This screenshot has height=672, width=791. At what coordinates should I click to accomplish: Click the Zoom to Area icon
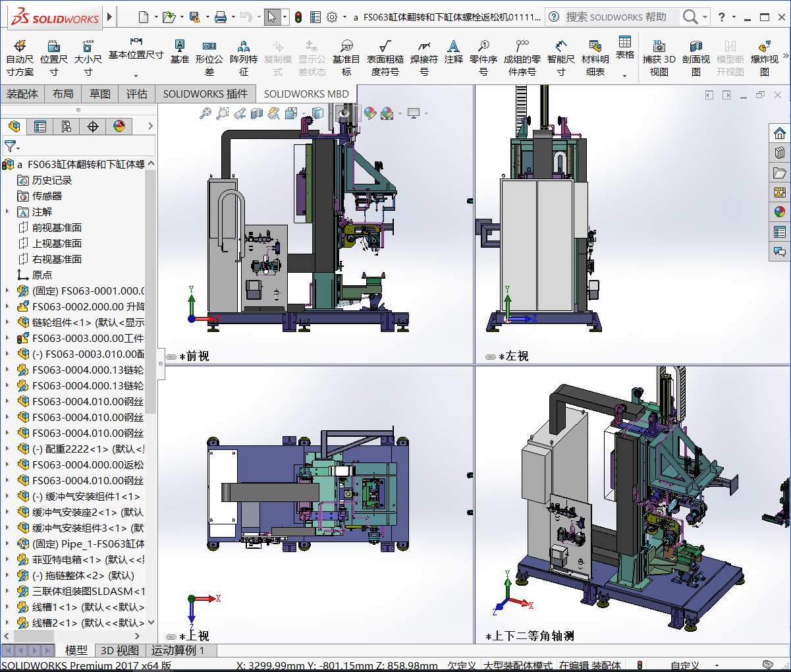[223, 113]
